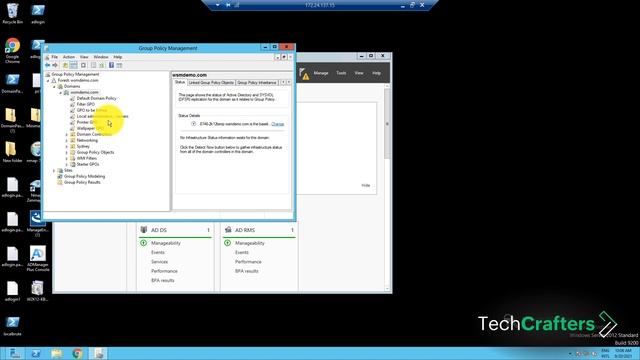Open the File menu in Group Policy Management
The image size is (640, 360).
click(54, 57)
